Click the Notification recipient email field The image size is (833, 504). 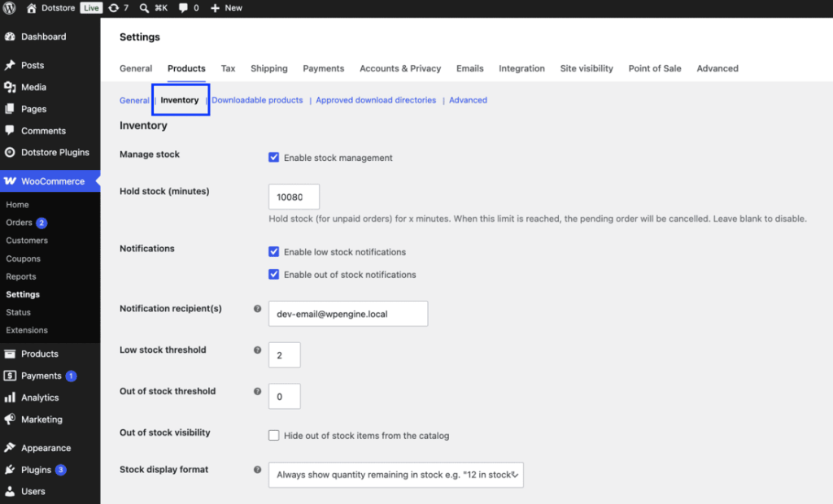pos(348,314)
